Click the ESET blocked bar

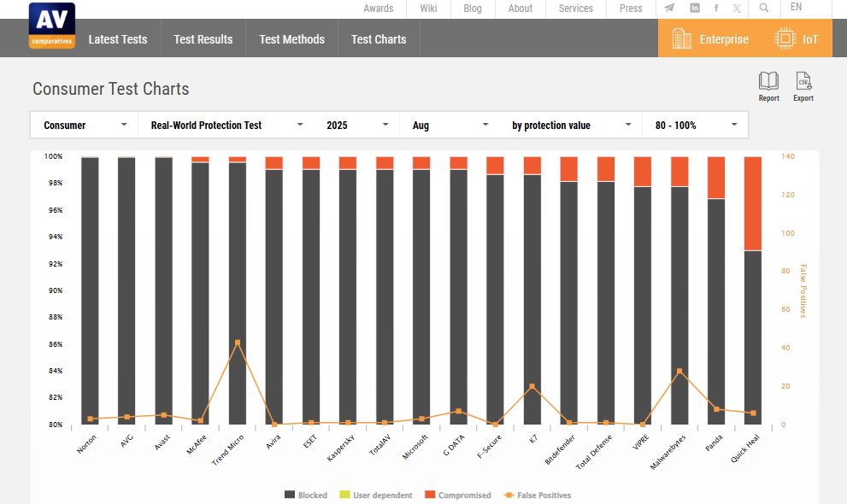pos(311,296)
